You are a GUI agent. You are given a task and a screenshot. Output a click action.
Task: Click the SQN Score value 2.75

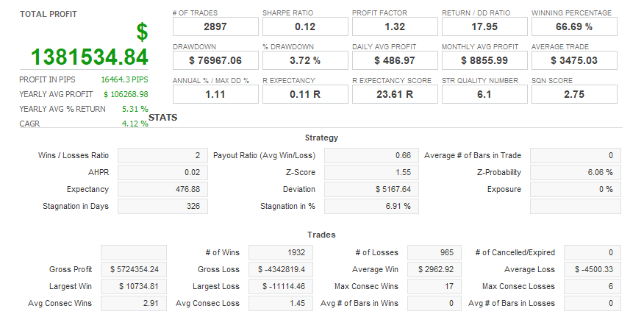pyautogui.click(x=573, y=94)
